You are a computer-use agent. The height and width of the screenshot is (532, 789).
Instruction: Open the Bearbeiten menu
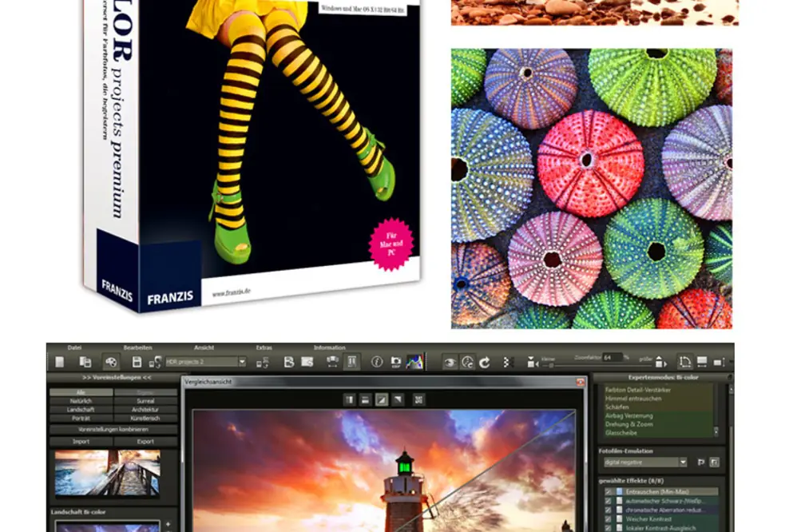click(138, 347)
